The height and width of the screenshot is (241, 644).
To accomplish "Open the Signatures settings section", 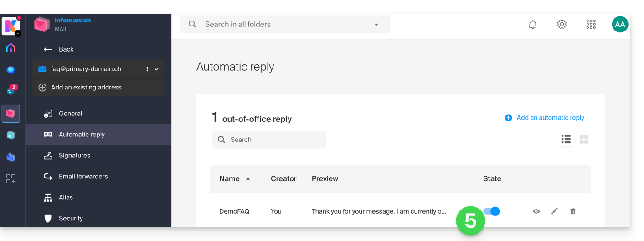I will 74,156.
